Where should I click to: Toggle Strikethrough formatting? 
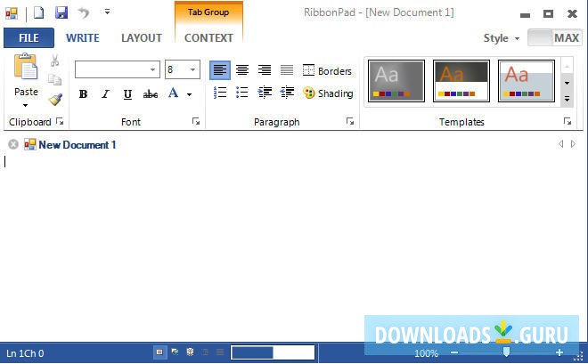pyautogui.click(x=150, y=94)
